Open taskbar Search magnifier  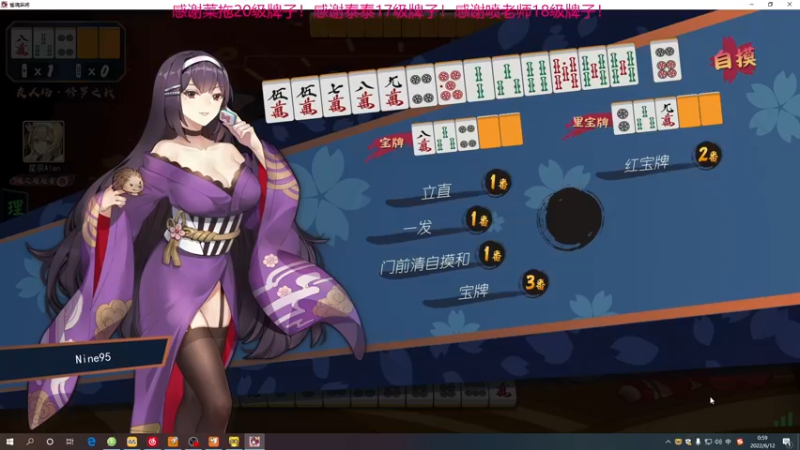[x=30, y=442]
